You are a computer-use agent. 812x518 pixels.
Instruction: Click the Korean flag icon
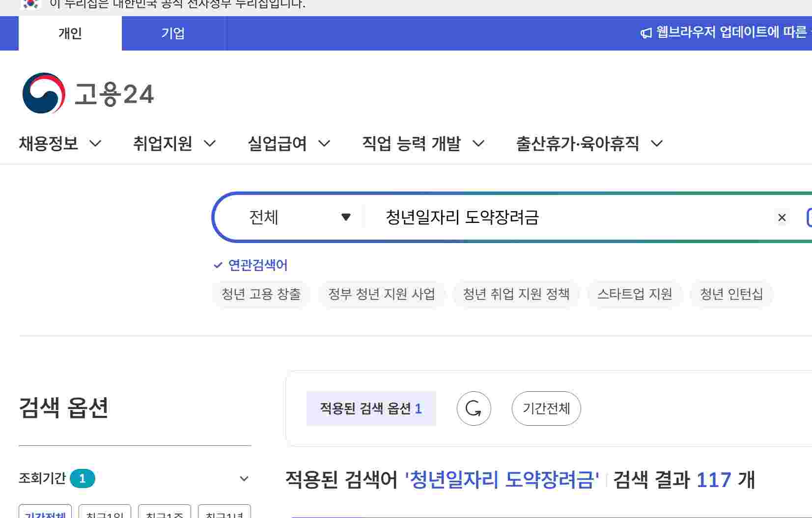click(x=31, y=4)
